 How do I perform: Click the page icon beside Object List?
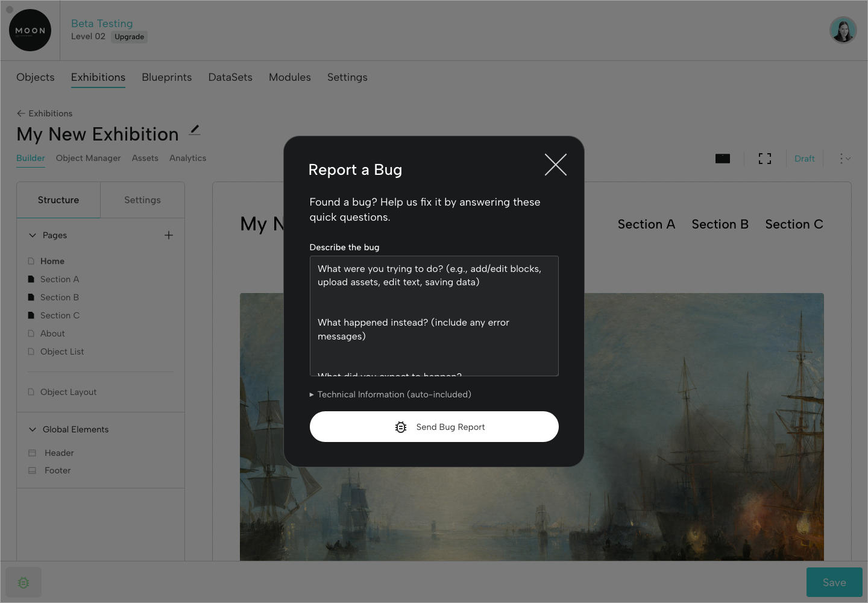click(31, 352)
